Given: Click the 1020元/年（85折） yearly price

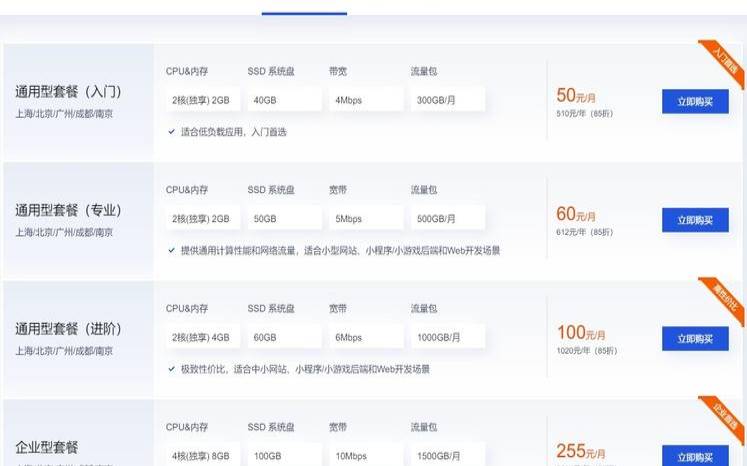Looking at the screenshot, I should 587,351.
